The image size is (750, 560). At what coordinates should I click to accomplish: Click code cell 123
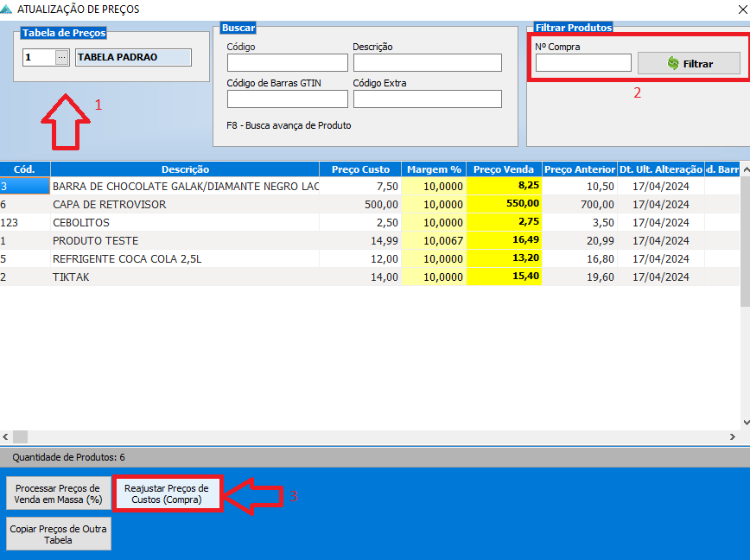(x=25, y=222)
